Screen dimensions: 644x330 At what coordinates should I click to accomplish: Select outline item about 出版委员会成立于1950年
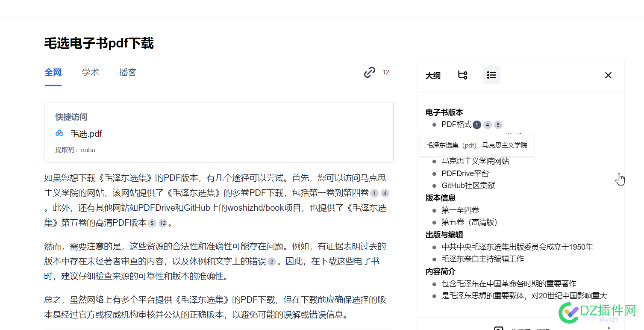click(x=517, y=247)
